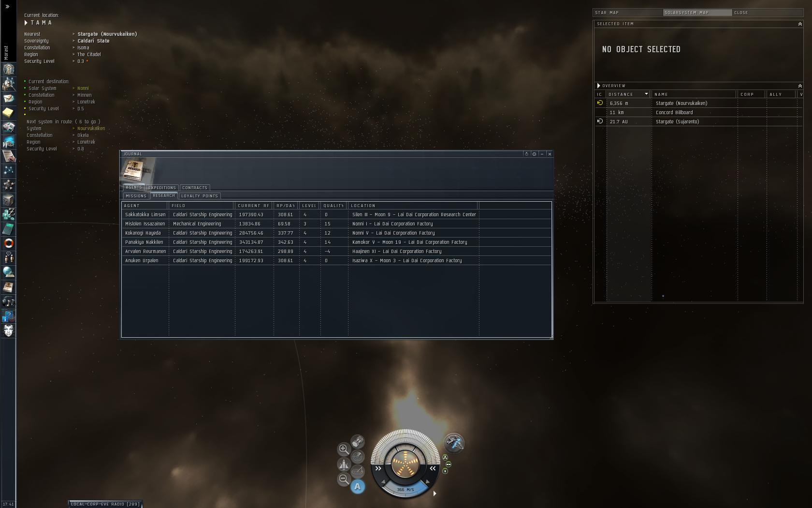Open the Missions sub-tab
Viewport: 812px width, 508px height.
pos(136,196)
